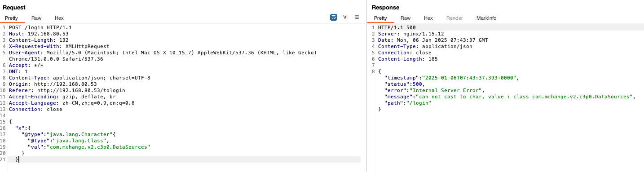644x172 pixels.
Task: Switch to Request Hex tab
Action: click(59, 18)
